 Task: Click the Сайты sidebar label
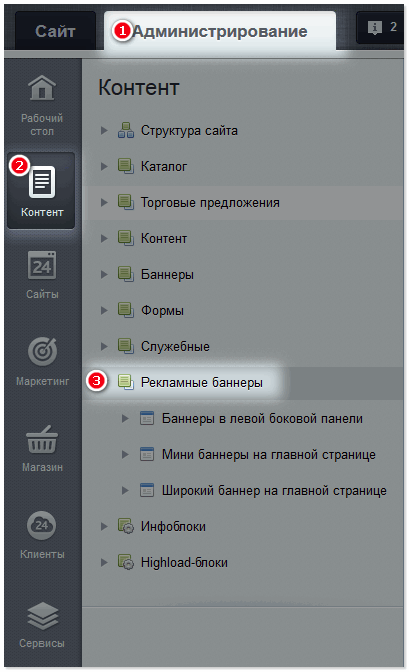point(42,294)
